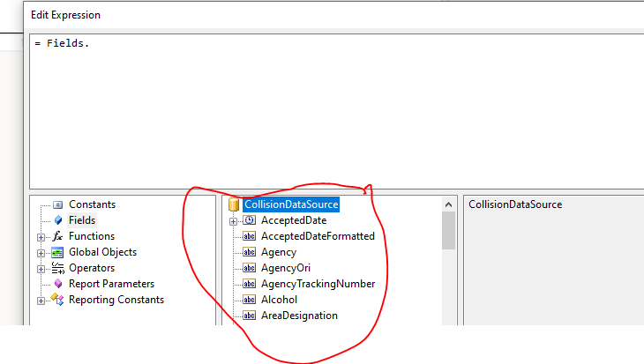
Task: Click the Constants category icon
Action: pos(58,204)
